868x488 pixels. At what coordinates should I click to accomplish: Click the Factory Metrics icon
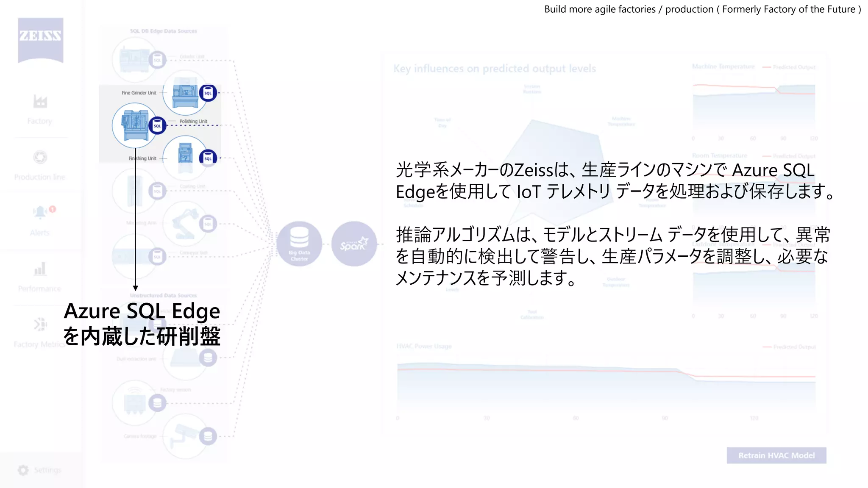point(40,324)
